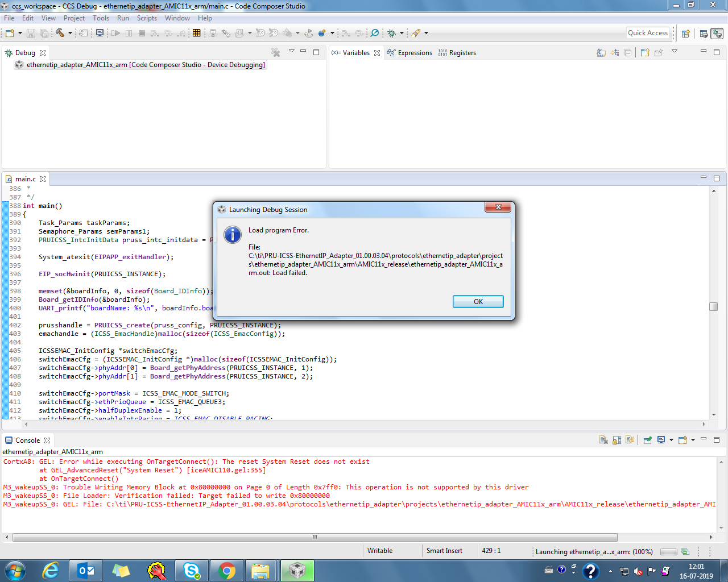The height and width of the screenshot is (582, 728).
Task: Click OK in the Launching Debug Session dialog
Action: pos(478,301)
